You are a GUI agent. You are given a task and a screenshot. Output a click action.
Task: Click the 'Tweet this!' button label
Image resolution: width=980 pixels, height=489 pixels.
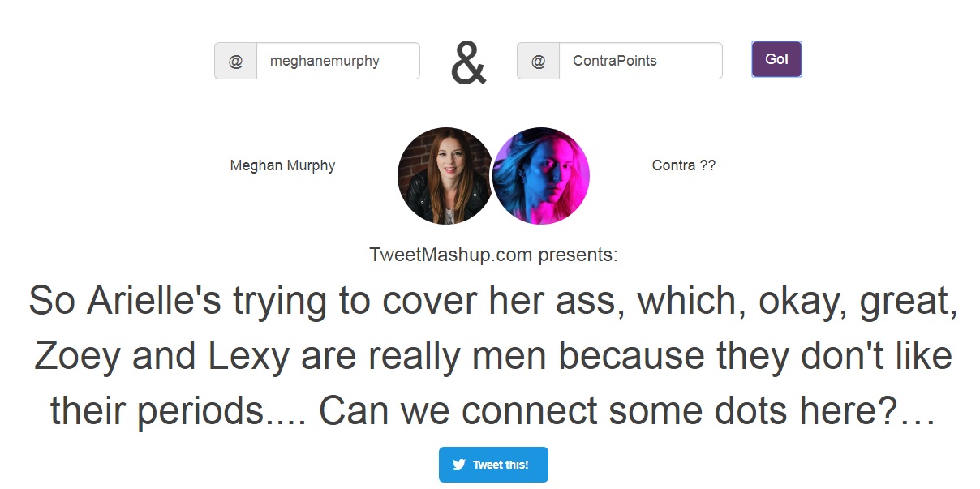pyautogui.click(x=501, y=465)
